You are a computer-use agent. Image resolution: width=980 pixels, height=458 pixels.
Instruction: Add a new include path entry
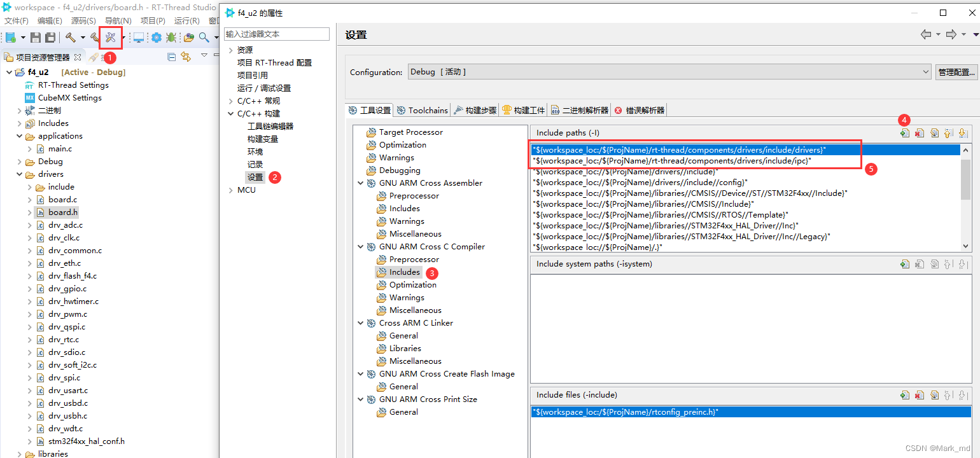coord(904,133)
